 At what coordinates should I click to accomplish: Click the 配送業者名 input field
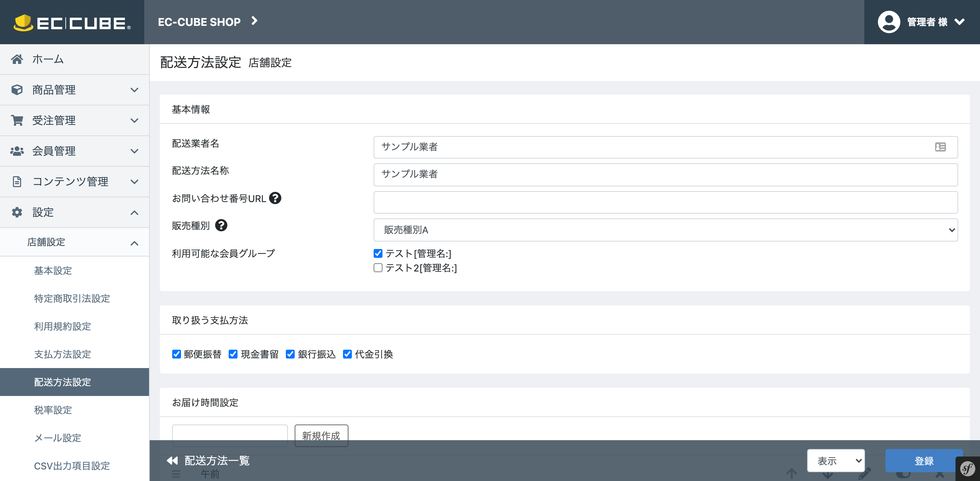tap(665, 147)
